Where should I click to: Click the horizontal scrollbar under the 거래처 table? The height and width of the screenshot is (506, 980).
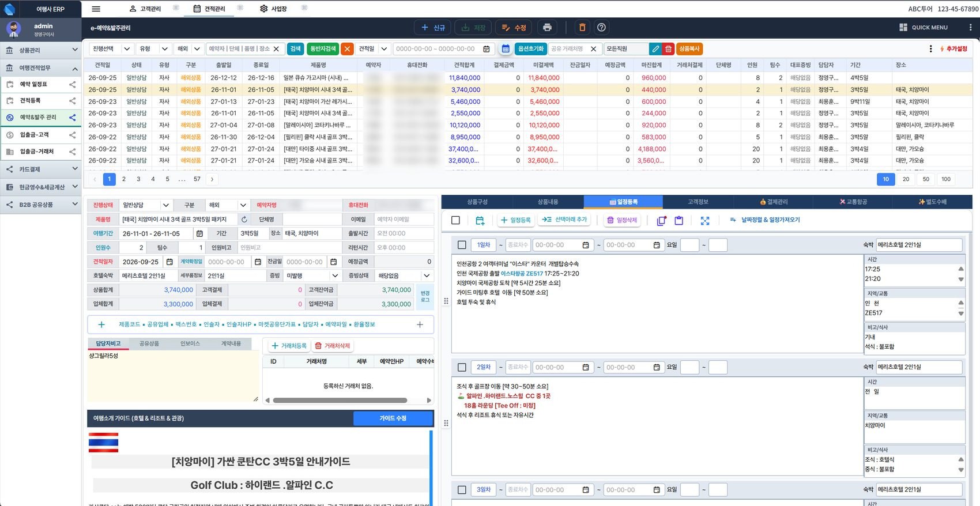(x=340, y=401)
